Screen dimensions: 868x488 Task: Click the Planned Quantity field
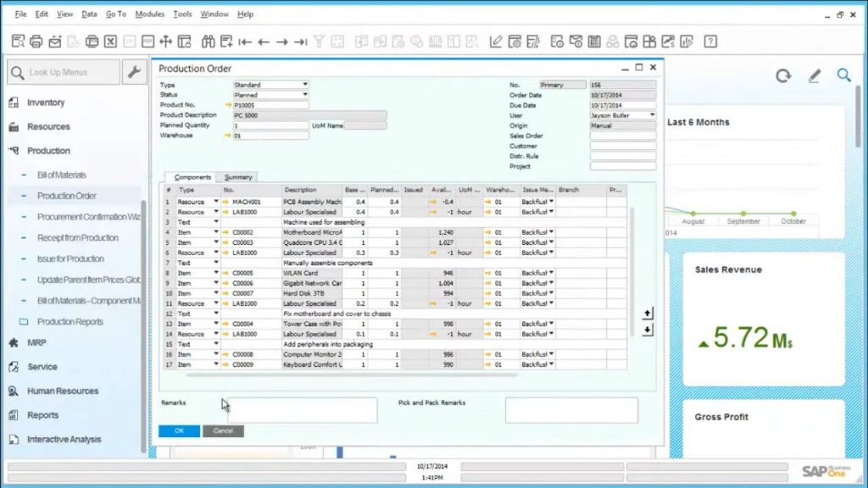pyautogui.click(x=270, y=125)
